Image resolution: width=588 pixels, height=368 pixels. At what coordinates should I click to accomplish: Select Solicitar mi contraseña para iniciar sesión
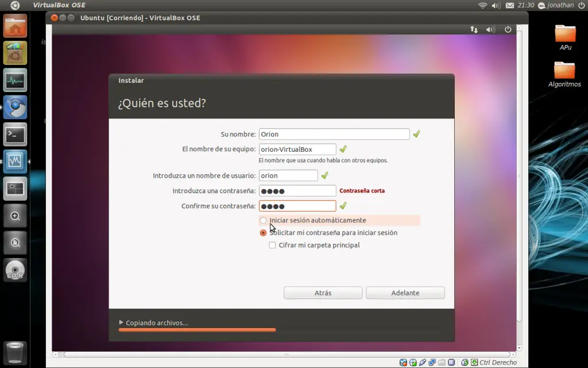(263, 233)
